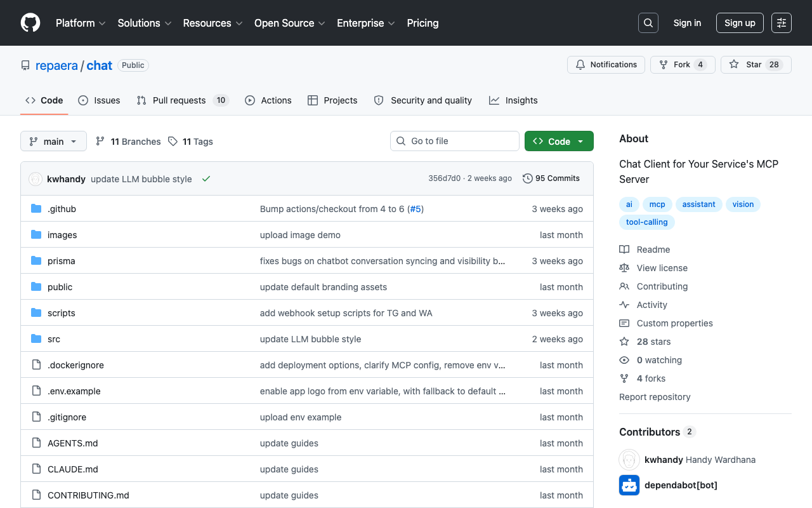812x508 pixels.
Task: Open the 'vision' topic tag
Action: [743, 204]
